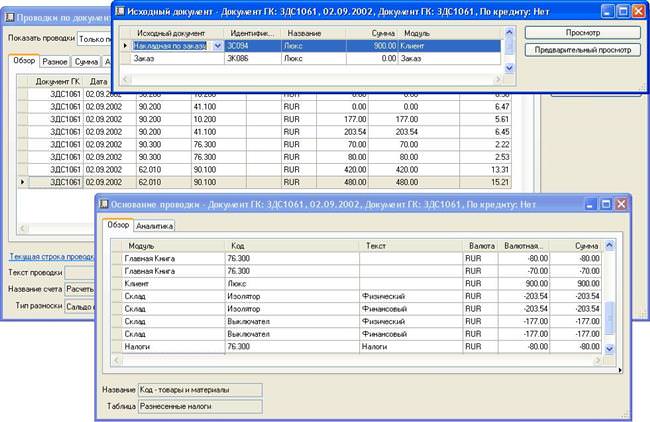This screenshot has width=650, height=422.
Task: Select the Заказ row in Исходный документ
Action: (x=310, y=58)
